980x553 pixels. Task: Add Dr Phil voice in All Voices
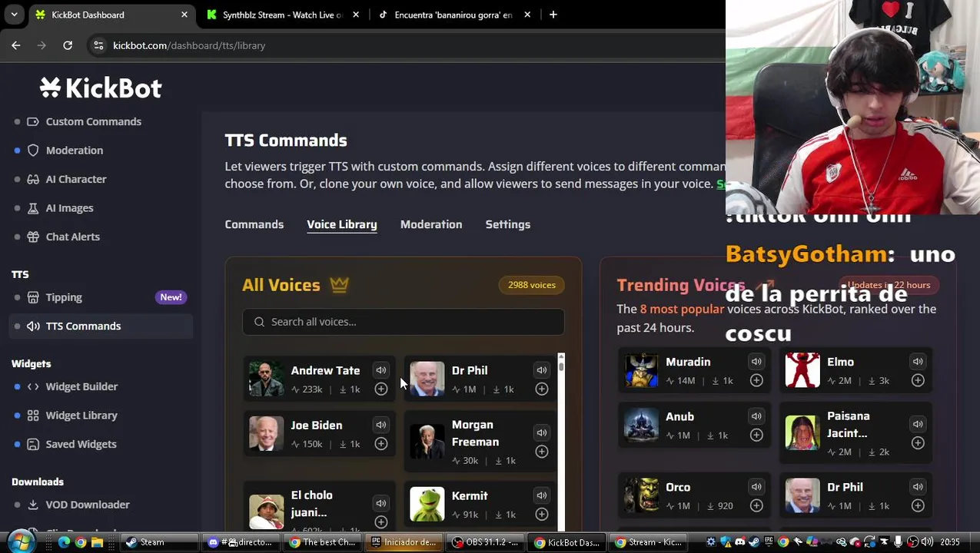541,389
